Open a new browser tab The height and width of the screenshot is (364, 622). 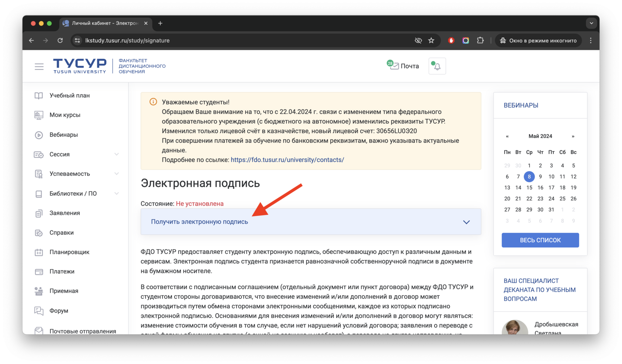pyautogui.click(x=160, y=23)
